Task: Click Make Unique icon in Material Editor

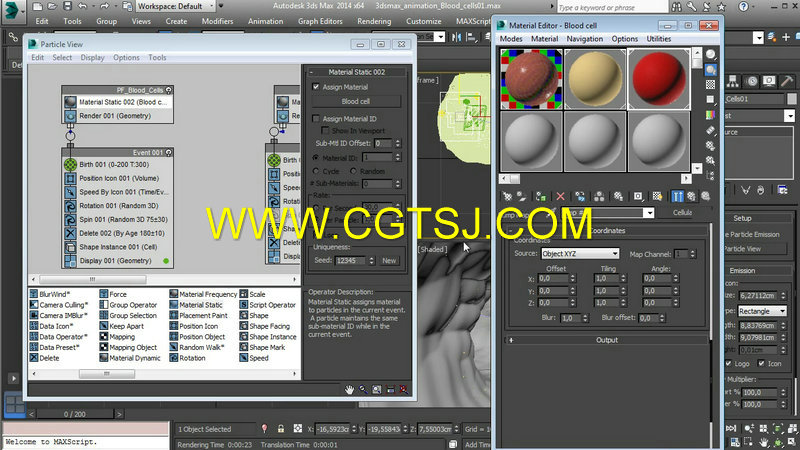Action: pyautogui.click(x=599, y=196)
